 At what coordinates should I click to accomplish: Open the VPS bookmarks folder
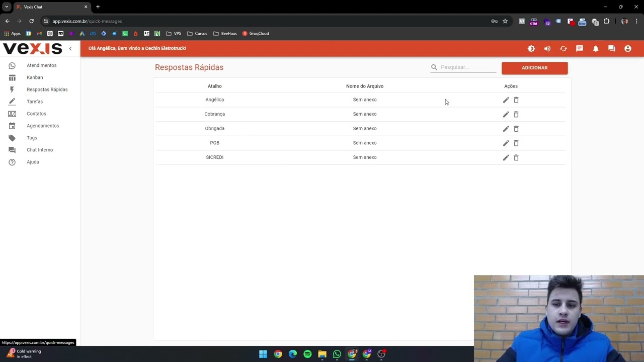click(x=174, y=34)
